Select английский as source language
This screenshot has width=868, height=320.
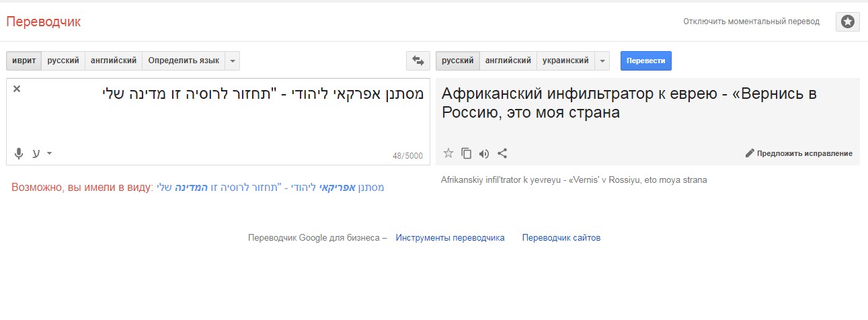click(x=114, y=61)
